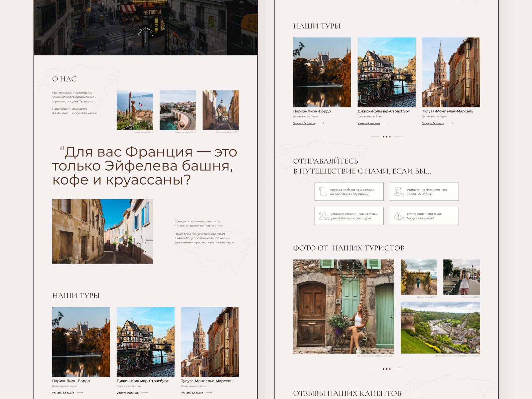Click arrow beside 'Узнать больше' under right Париж-Лион-Бордо
The image size is (532, 399).
pyautogui.click(x=321, y=123)
